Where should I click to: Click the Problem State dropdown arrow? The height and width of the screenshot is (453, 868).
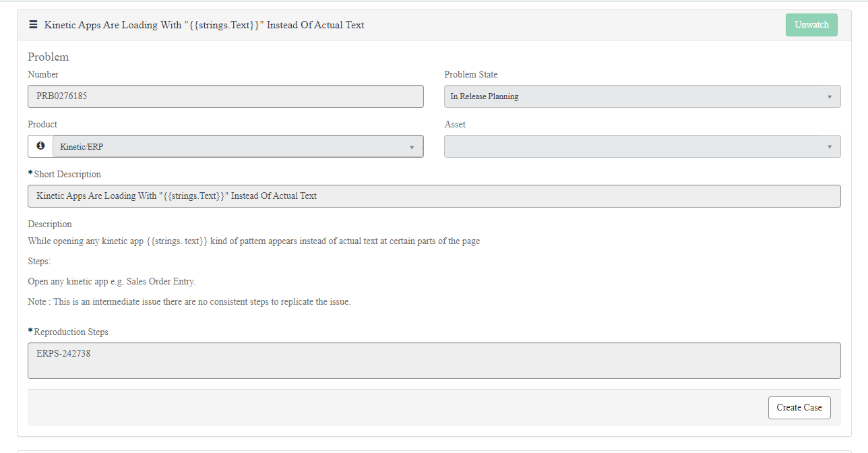point(830,97)
